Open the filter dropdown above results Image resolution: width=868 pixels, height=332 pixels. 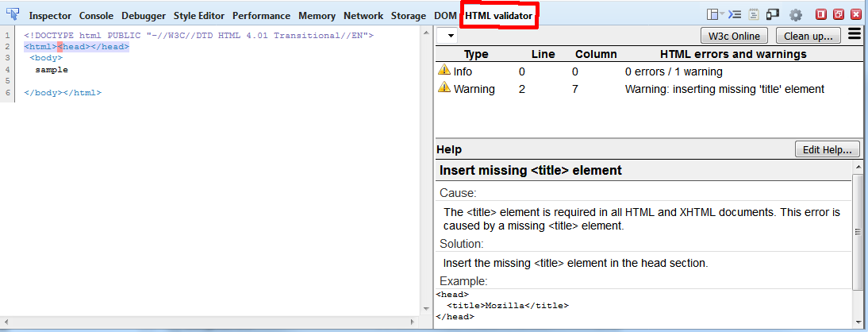pyautogui.click(x=447, y=36)
